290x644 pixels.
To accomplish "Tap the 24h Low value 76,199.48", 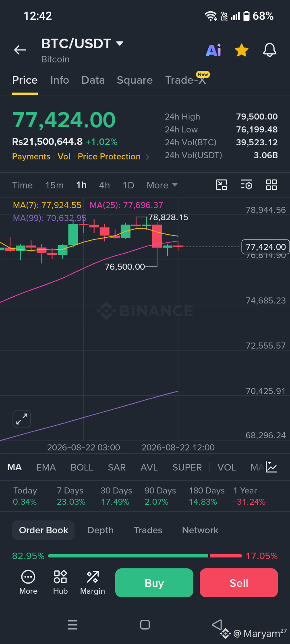I will click(257, 130).
